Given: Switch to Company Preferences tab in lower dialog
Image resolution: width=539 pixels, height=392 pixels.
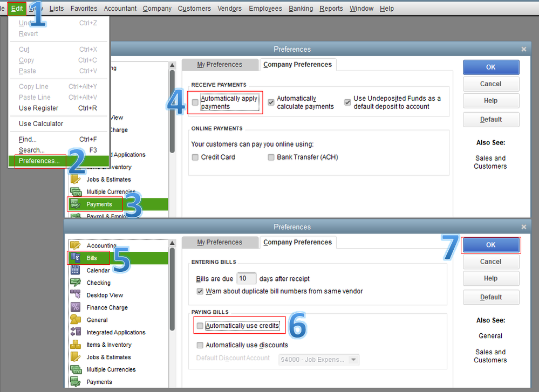Looking at the screenshot, I should (298, 242).
